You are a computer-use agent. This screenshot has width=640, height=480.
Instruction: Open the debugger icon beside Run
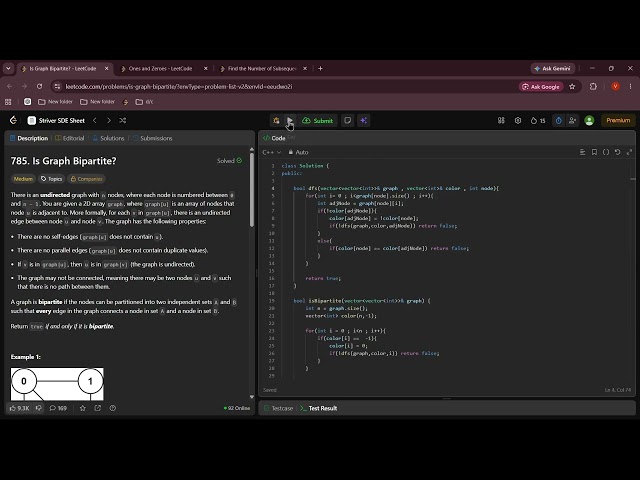pos(276,120)
